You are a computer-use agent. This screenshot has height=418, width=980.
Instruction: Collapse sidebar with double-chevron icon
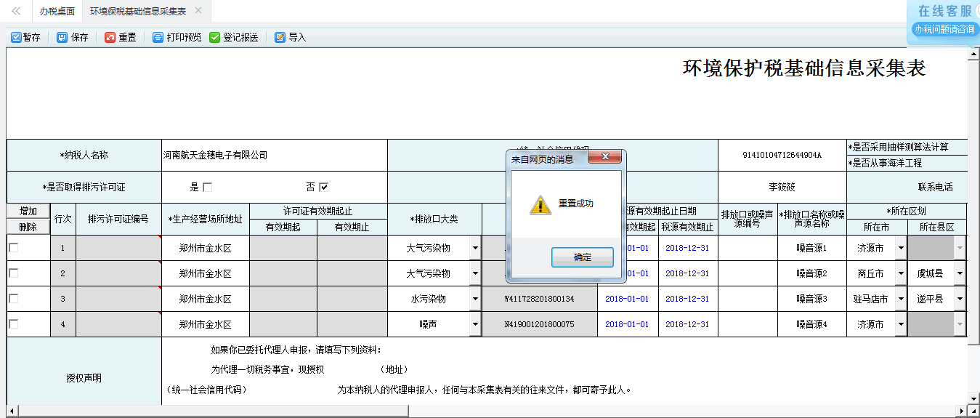[x=16, y=12]
